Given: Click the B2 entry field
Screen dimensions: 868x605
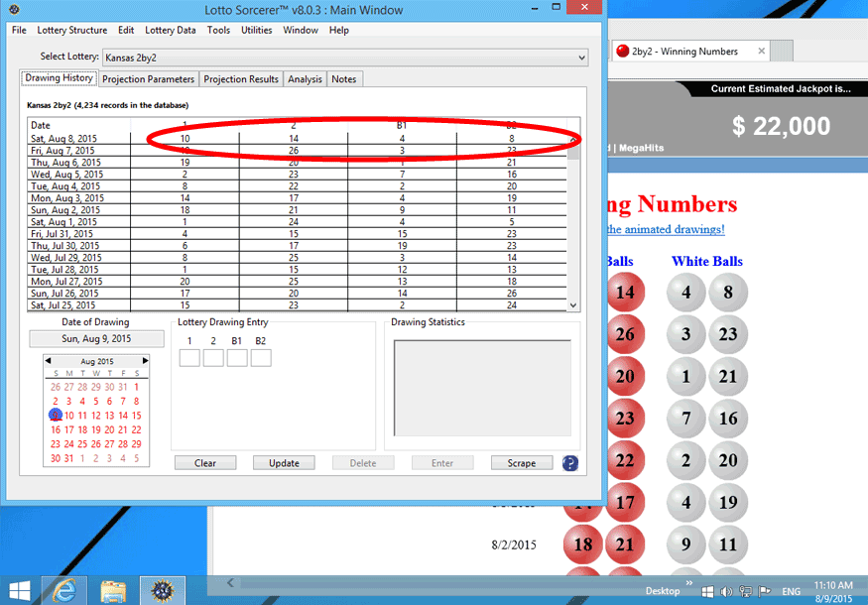Looking at the screenshot, I should click(261, 358).
